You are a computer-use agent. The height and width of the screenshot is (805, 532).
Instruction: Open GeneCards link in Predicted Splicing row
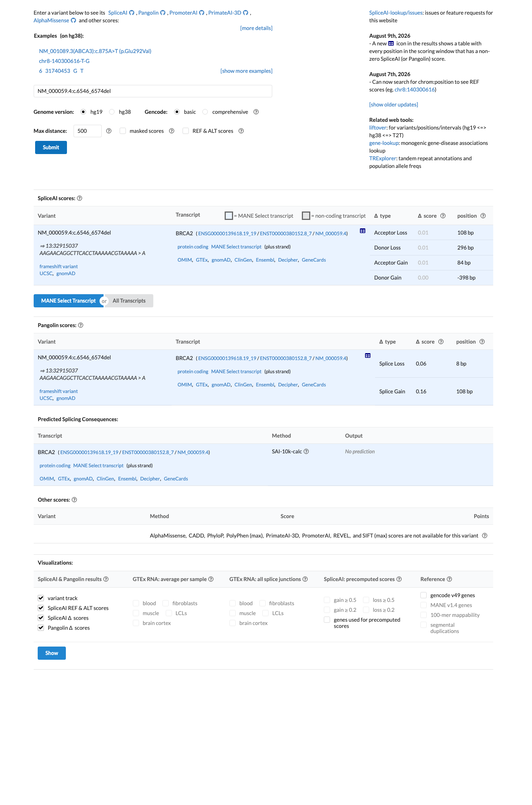click(176, 479)
